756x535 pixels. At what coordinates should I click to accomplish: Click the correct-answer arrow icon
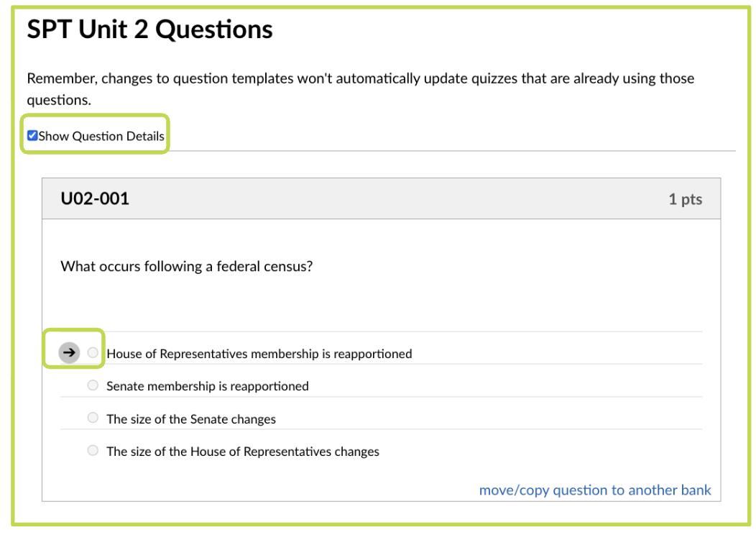[68, 353]
